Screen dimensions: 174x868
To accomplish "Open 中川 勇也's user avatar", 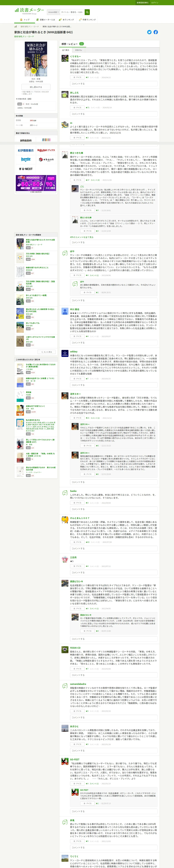I will pos(65,311).
